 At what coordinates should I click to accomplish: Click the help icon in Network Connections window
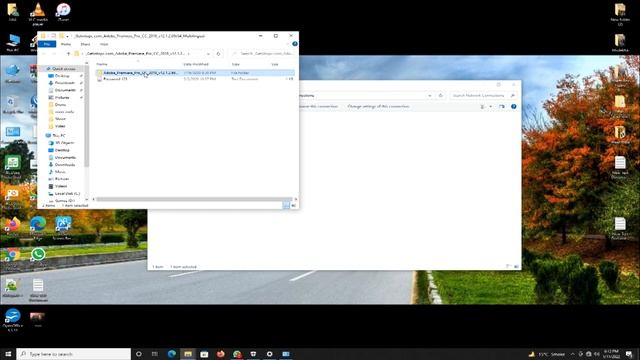coord(513,107)
